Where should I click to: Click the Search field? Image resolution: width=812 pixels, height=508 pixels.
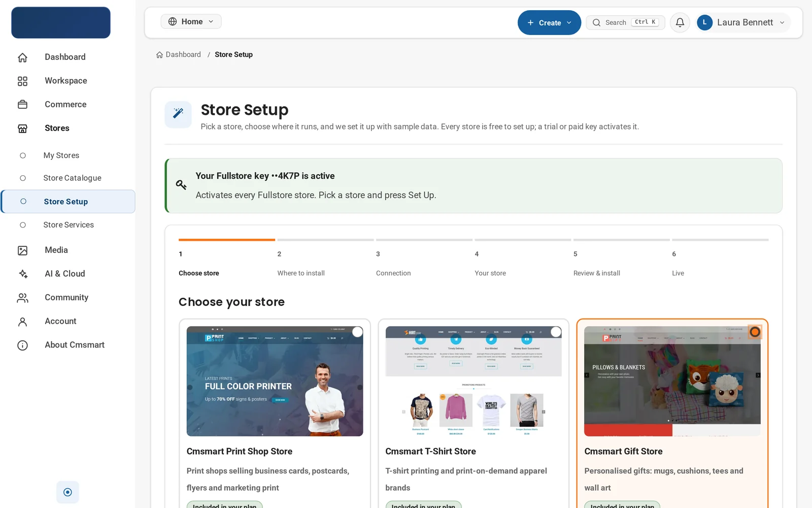click(625, 22)
